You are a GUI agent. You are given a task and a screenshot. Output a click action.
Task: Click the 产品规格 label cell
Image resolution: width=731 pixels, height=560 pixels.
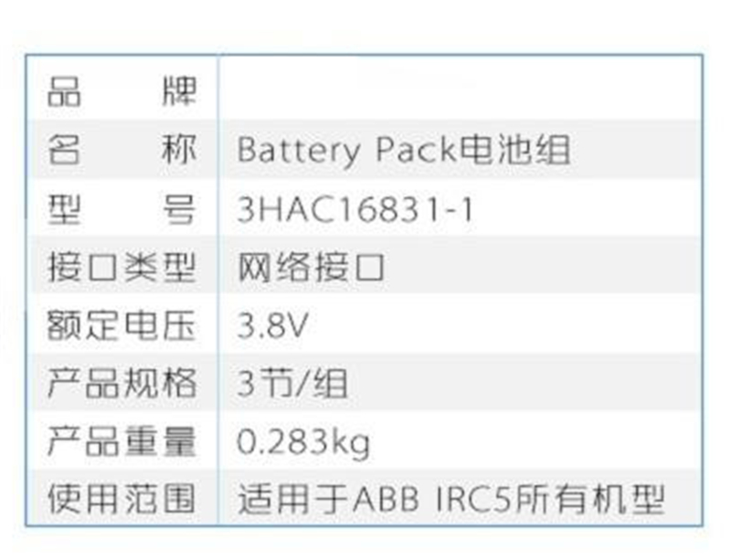(x=121, y=384)
